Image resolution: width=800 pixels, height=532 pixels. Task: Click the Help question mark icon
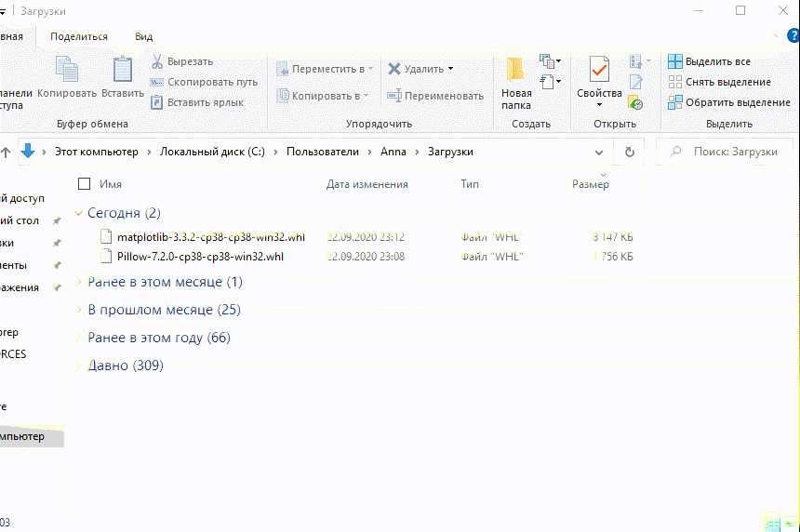[x=793, y=35]
